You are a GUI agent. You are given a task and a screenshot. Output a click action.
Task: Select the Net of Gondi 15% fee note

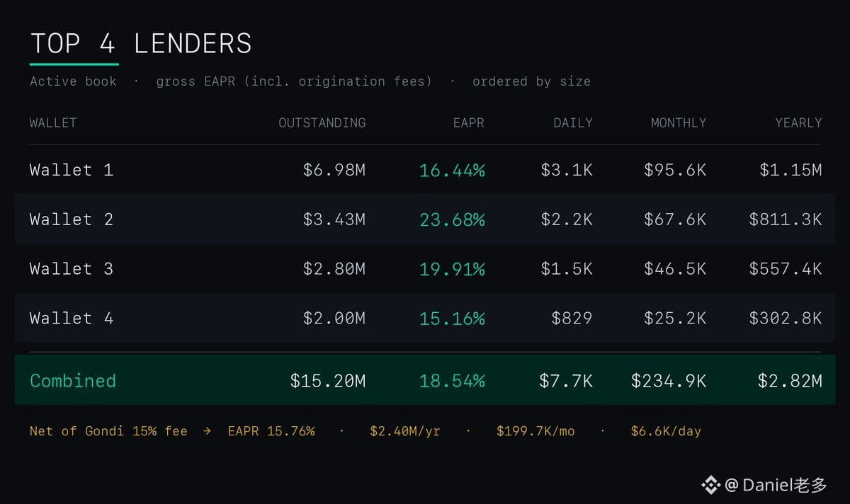[108, 430]
